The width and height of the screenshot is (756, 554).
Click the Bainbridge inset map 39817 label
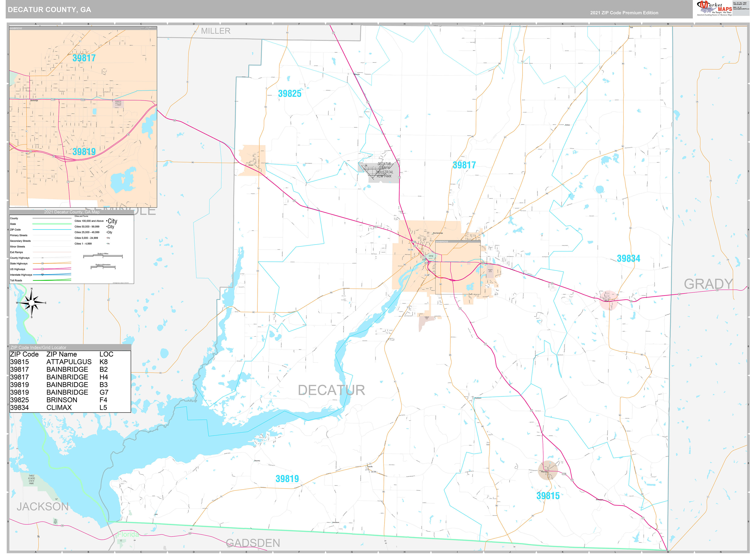coord(84,58)
